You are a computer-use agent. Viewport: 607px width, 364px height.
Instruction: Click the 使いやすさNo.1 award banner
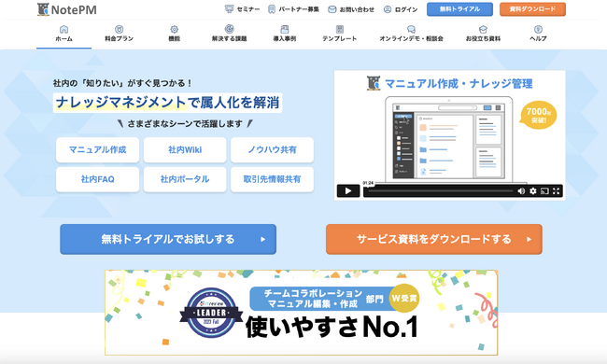(302, 313)
